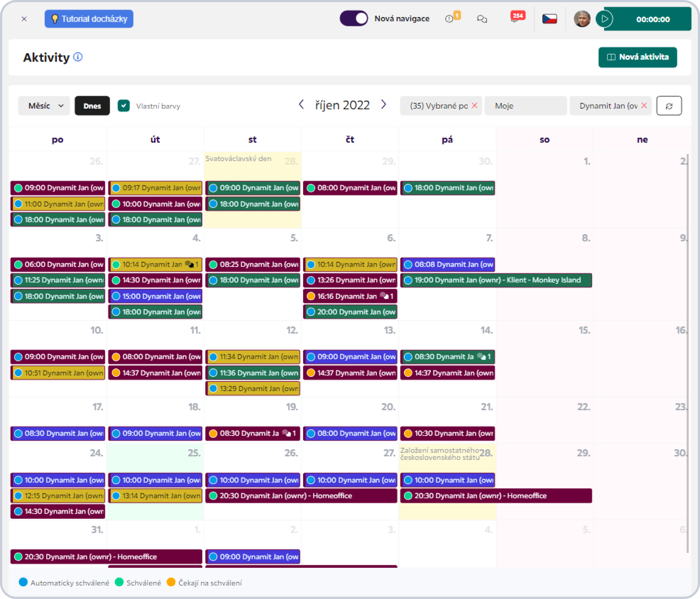Click the Založení samostatného státu holiday label
This screenshot has width=700, height=599.
(440, 454)
